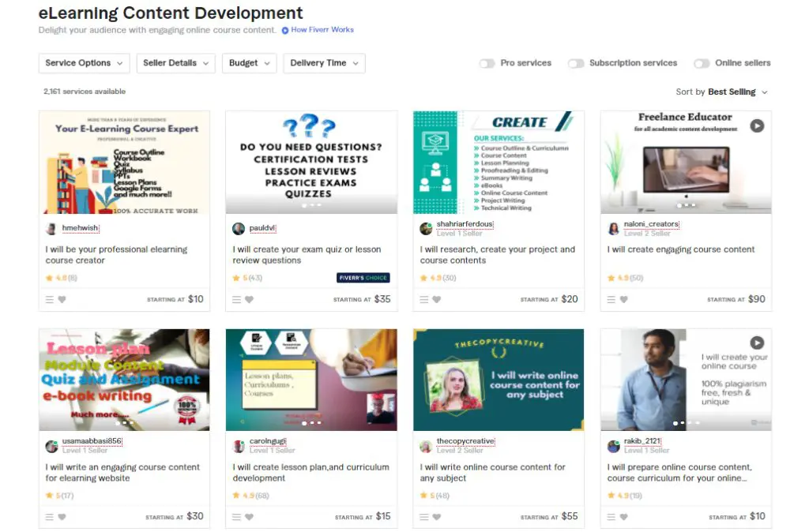Image resolution: width=809 pixels, height=532 pixels.
Task: Click heart icon on carolngugi gig card
Action: point(249,518)
